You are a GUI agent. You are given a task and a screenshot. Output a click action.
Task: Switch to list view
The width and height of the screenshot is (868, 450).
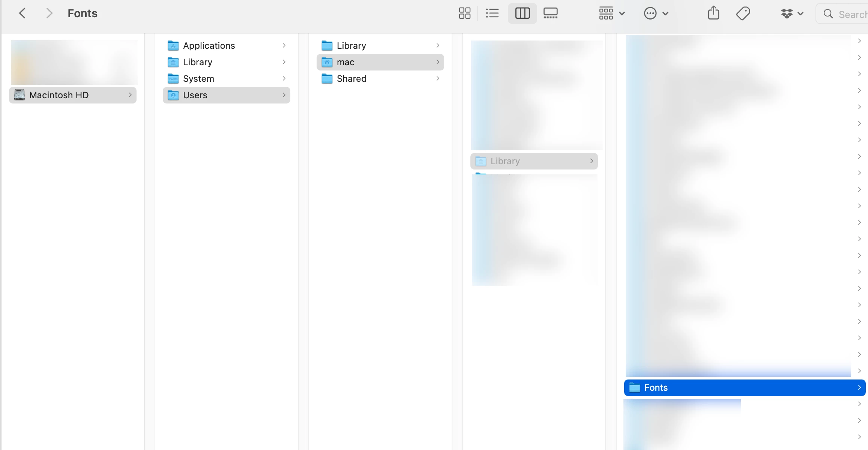pos(492,13)
